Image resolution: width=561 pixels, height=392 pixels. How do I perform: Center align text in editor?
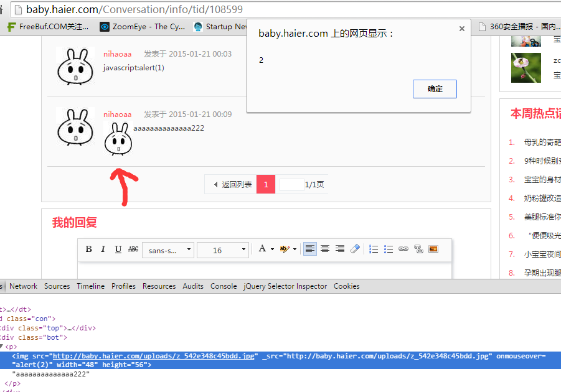325,249
